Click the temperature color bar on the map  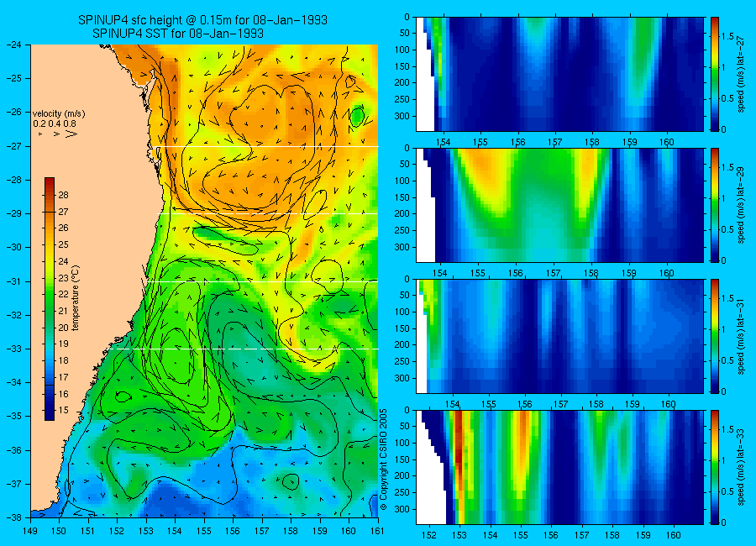click(x=50, y=299)
